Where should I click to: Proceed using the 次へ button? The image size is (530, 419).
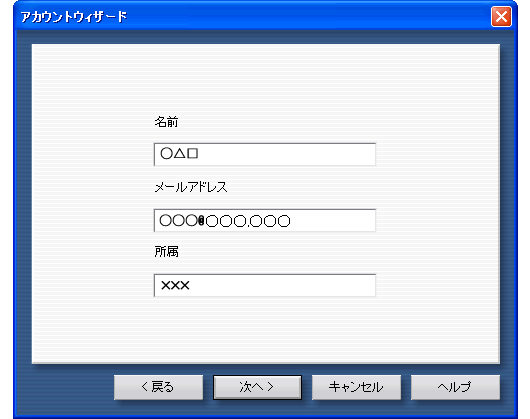257,387
